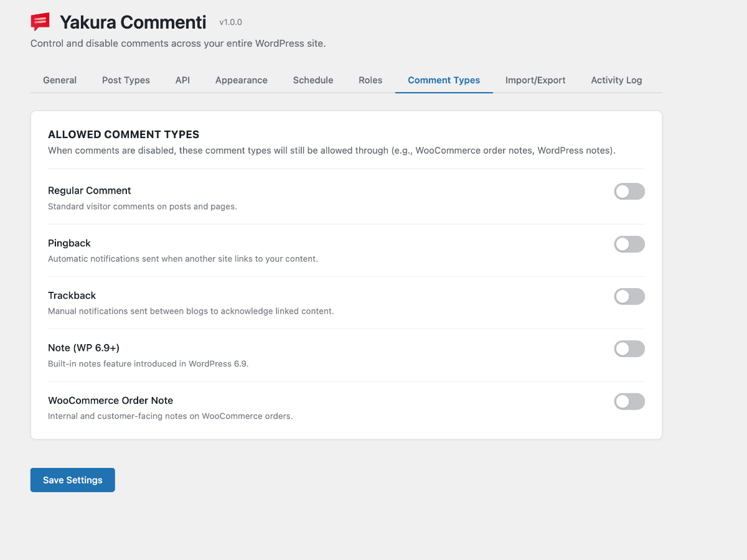View the Activity Log tab
Viewport: 747px width, 560px height.
(616, 80)
